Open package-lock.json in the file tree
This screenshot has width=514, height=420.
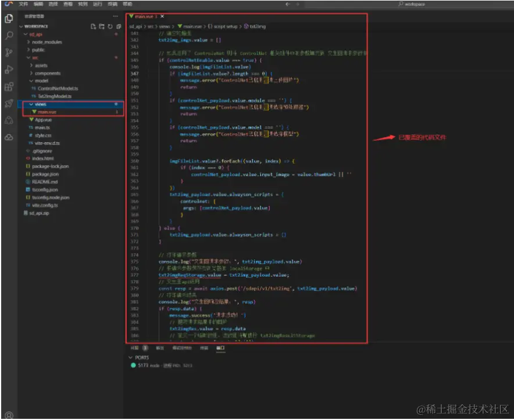pyautogui.click(x=50, y=166)
